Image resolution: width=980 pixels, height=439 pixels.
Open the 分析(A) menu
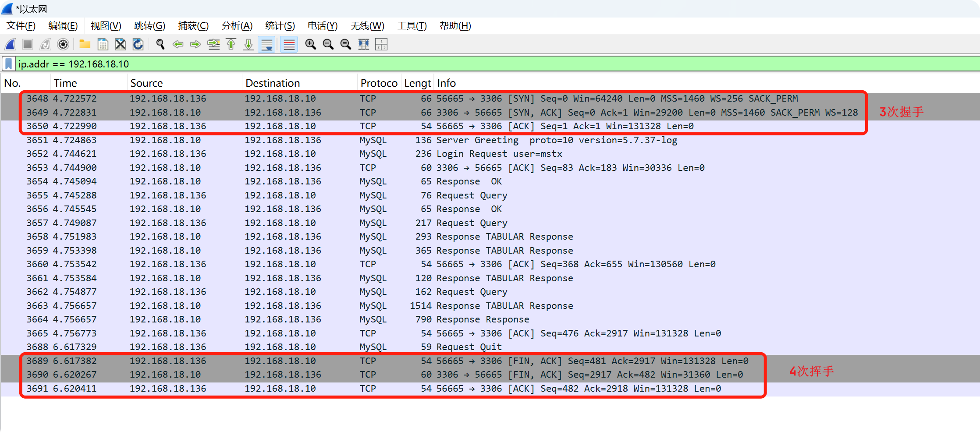click(237, 26)
